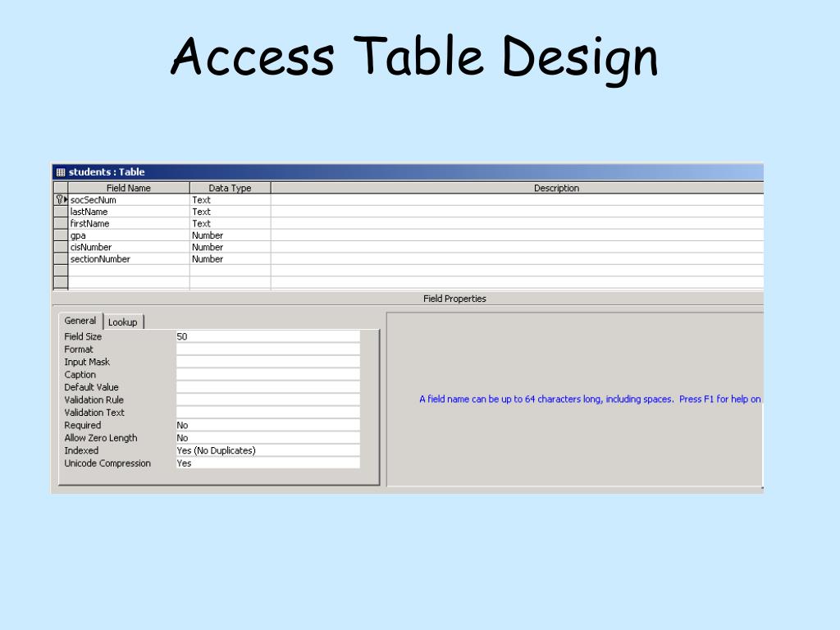Click the row selector for firstName
This screenshot has width=840, height=630.
pyautogui.click(x=61, y=223)
